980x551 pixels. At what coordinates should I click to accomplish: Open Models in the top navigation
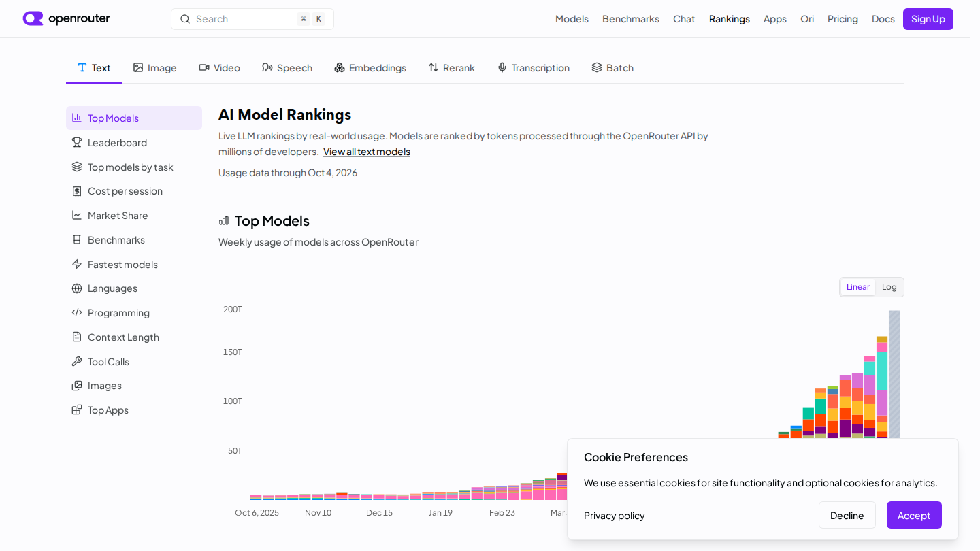(572, 19)
